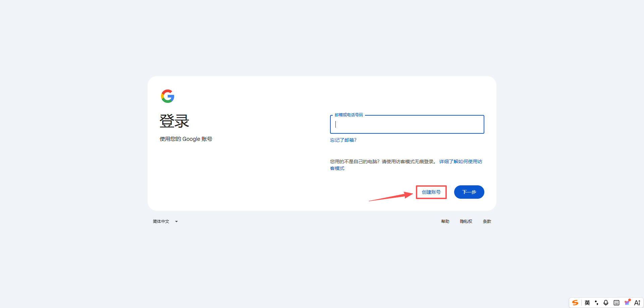Start voice input with the microphone icon
Screen dimensions: 644x308
coord(606,303)
